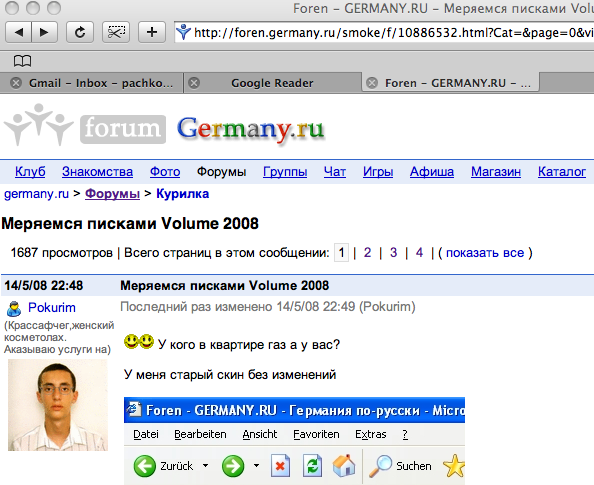Go to the Курилка forum breadcrumb

coord(183,194)
